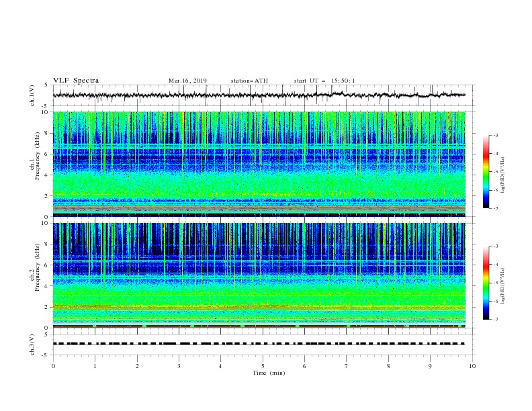This screenshot has height=411, width=532.
Task: Click the time axis tick label "7"
Action: tap(347, 366)
